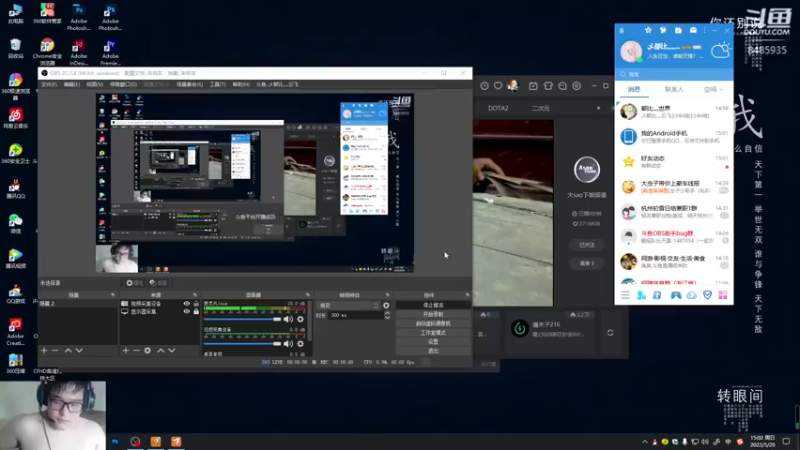Open the Docks menu in OBS
Screen dimensions: 800x450
[x=123, y=84]
